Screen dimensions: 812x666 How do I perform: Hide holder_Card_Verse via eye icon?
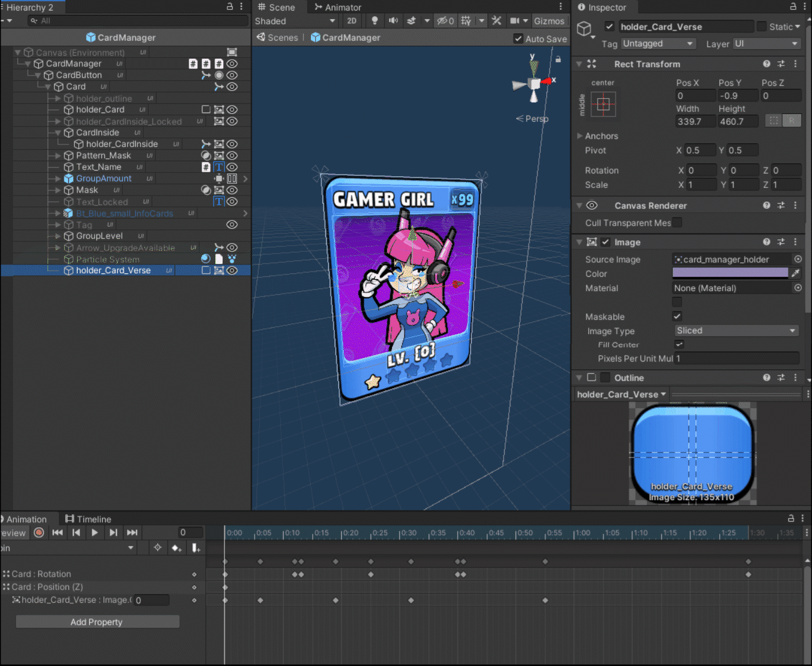click(232, 270)
